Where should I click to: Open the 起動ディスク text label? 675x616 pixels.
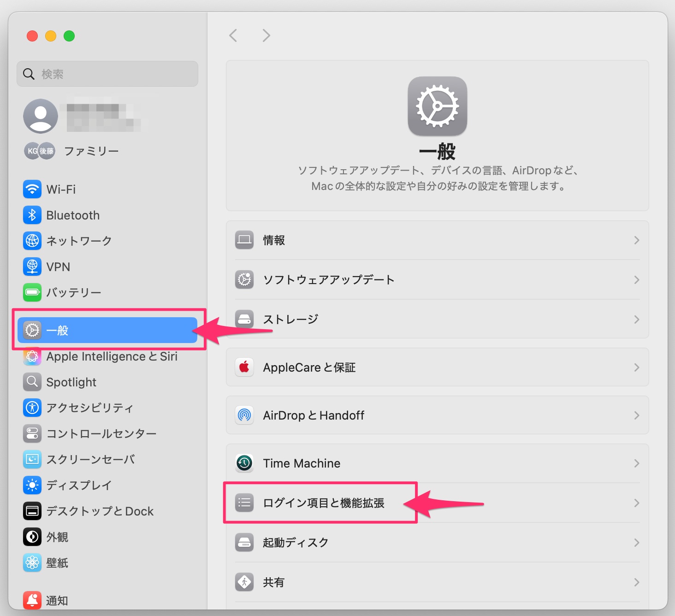click(296, 543)
